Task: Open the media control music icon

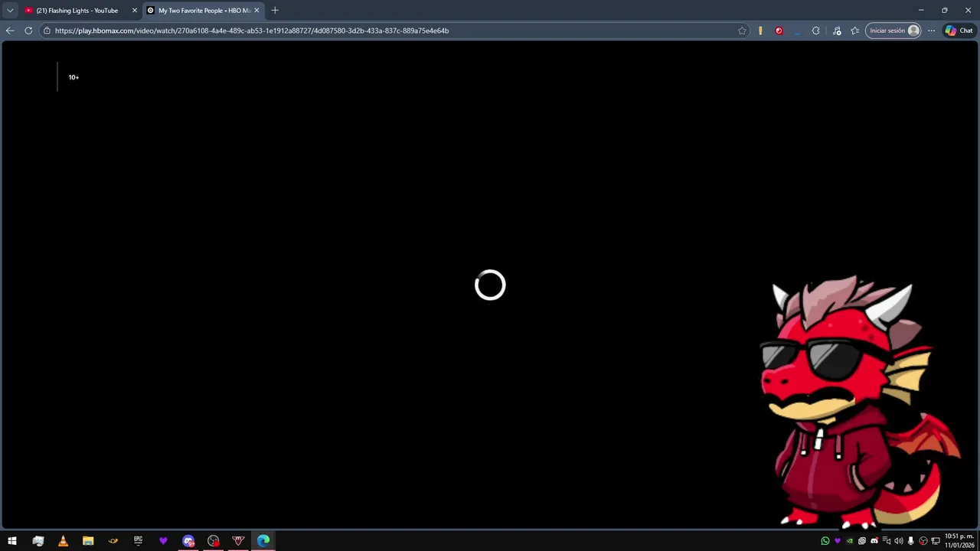Action: 837,31
